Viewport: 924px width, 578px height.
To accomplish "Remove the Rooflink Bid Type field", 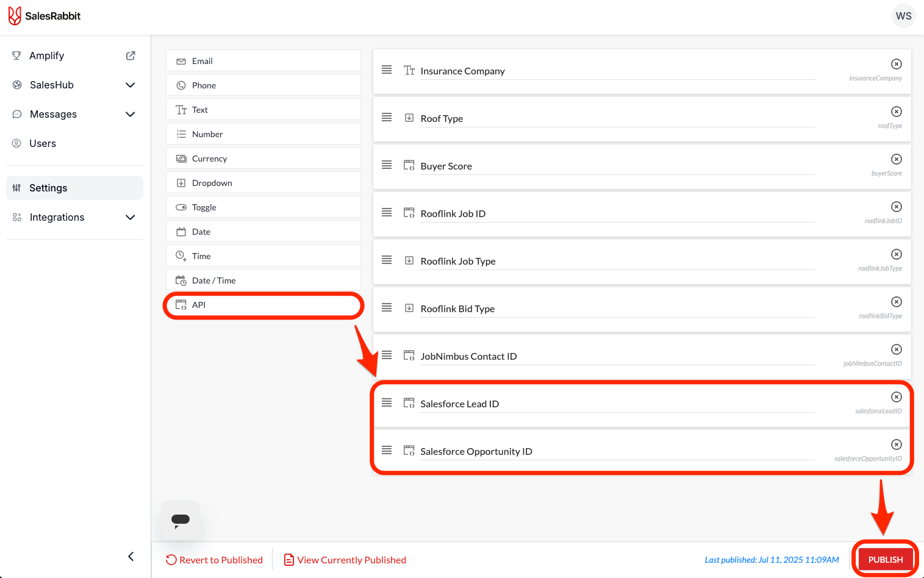I will click(897, 302).
